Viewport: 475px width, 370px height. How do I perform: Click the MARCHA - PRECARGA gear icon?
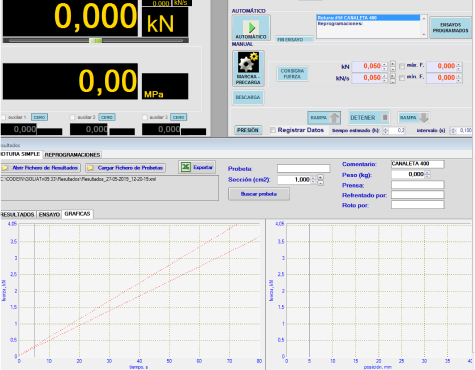click(248, 68)
